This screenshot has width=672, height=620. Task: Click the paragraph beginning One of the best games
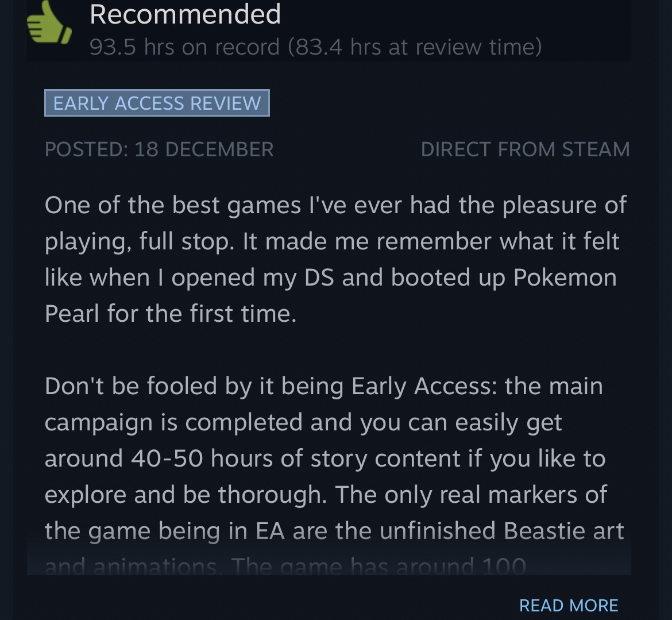(x=335, y=259)
